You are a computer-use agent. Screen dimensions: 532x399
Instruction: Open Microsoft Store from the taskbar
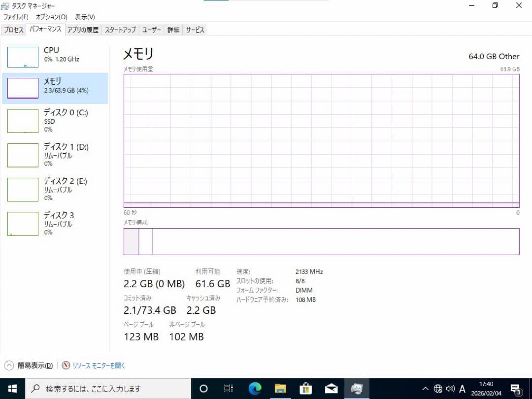(306, 389)
